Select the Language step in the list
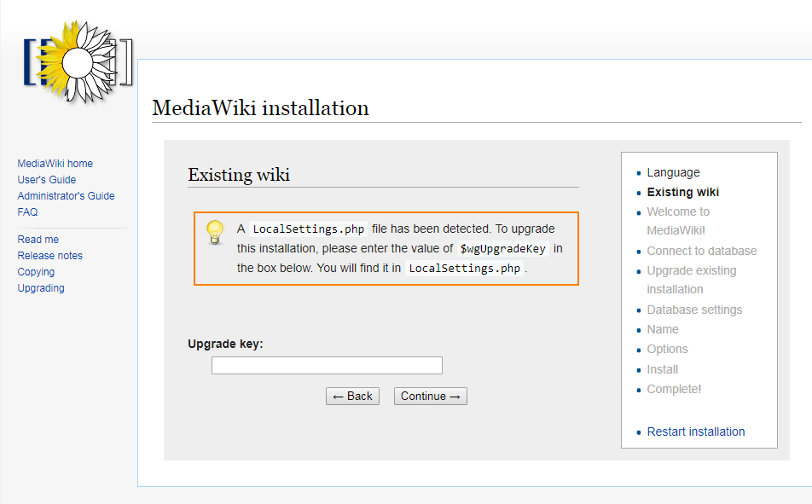The image size is (812, 504). (673, 172)
